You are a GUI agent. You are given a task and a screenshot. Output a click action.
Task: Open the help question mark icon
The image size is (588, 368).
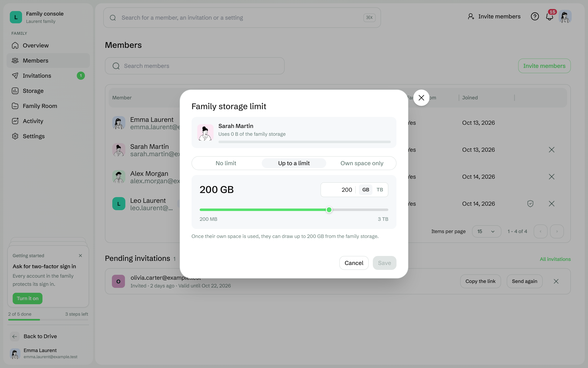535,17
